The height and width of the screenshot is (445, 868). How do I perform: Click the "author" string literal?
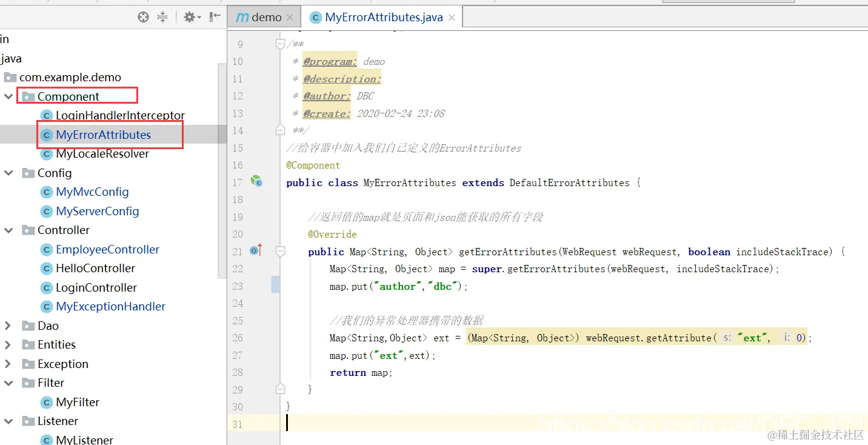[x=398, y=287]
